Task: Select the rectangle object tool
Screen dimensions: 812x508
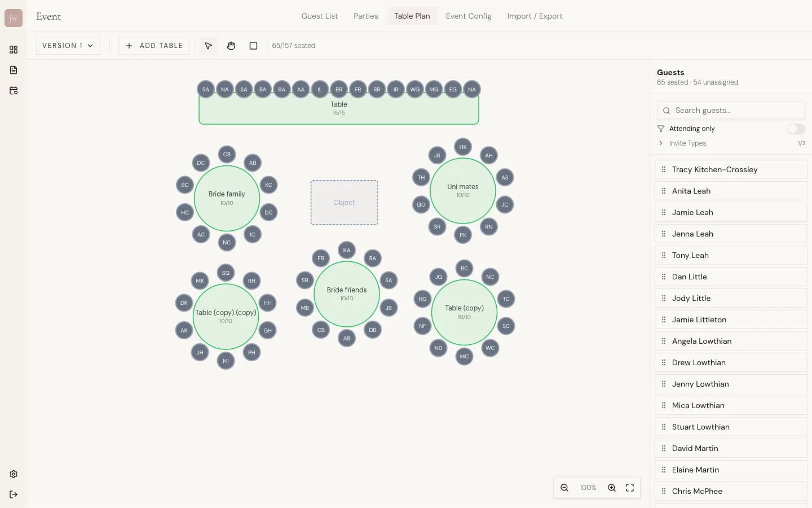Action: 253,46
